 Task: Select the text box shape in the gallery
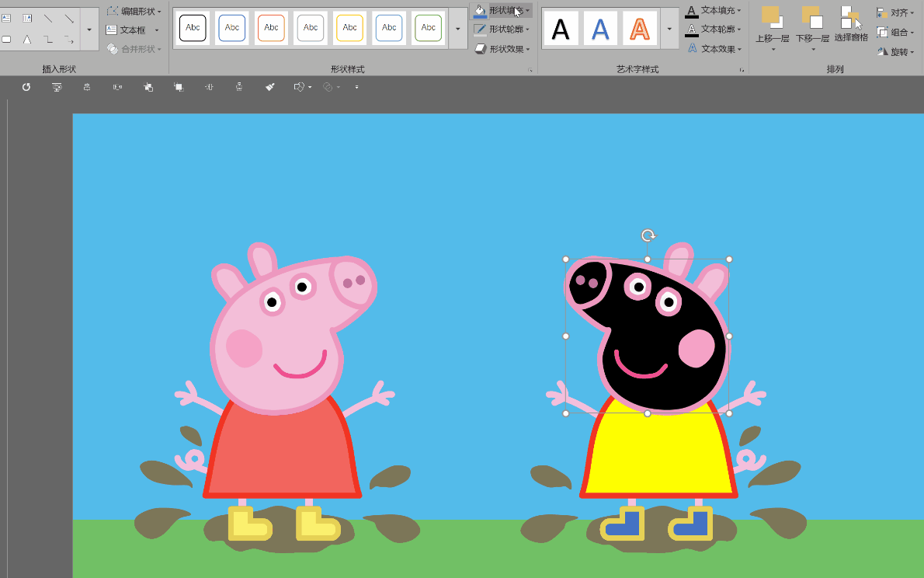(6, 19)
